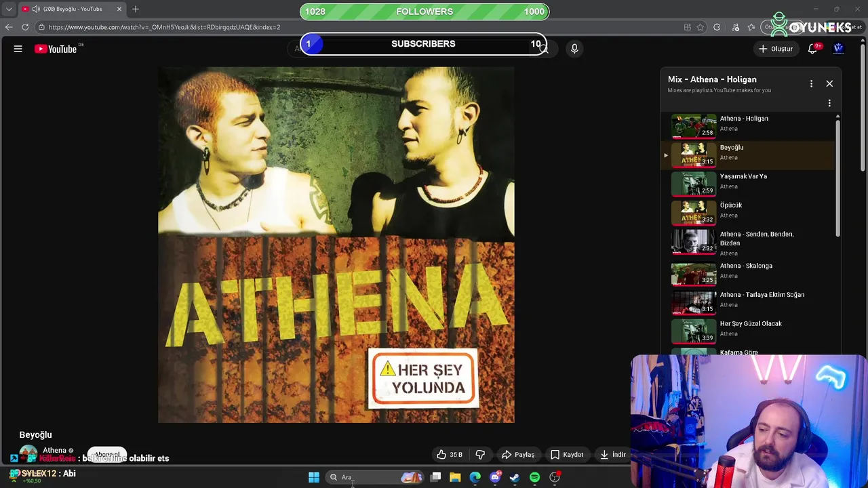Click the voice search microphone icon

pos(574,49)
